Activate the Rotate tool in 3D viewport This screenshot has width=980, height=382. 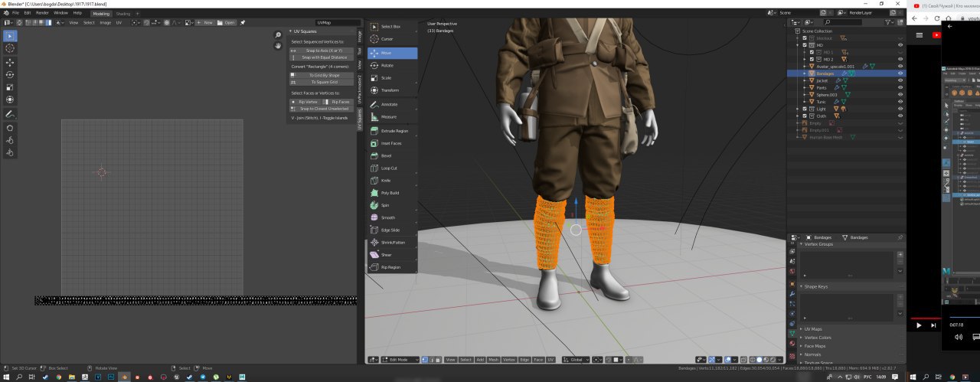392,66
